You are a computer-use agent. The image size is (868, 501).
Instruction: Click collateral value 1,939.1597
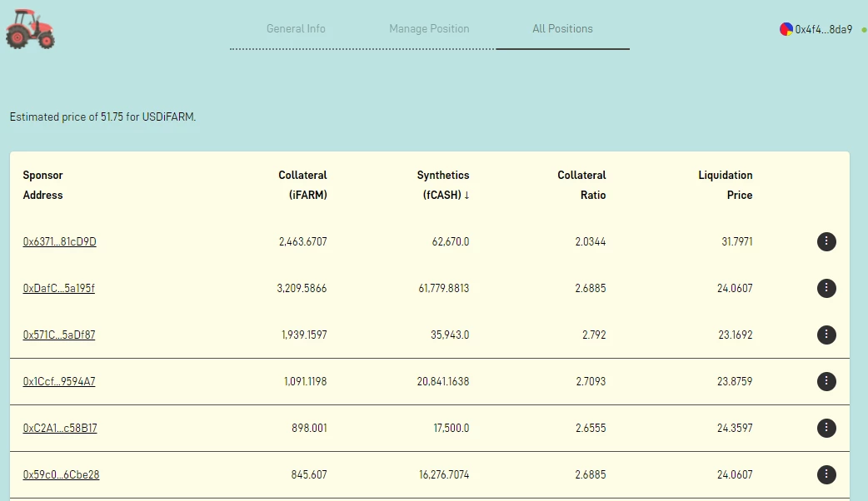point(304,335)
